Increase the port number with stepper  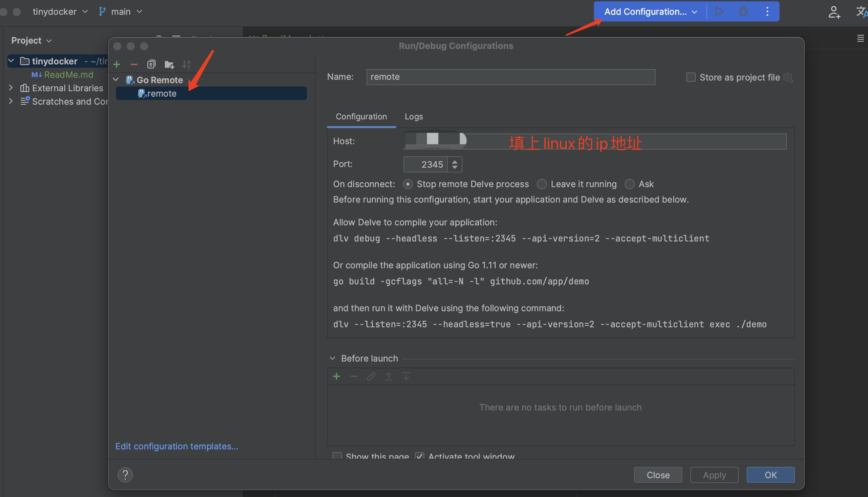[x=455, y=161]
